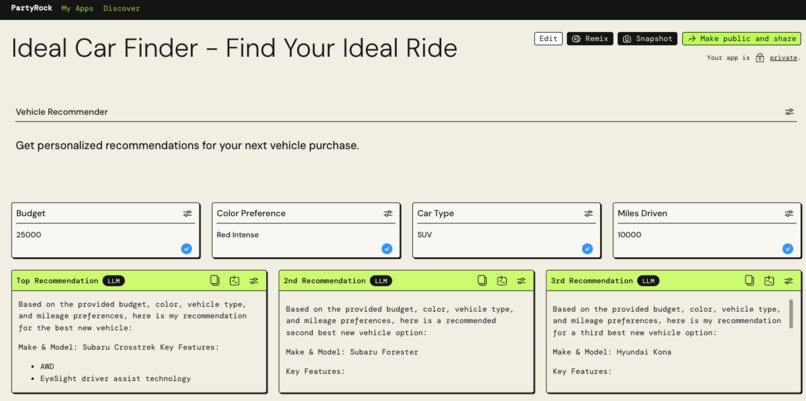Viewport: 806px width, 401px height.
Task: Click Miles Driven blue checkmark indicator
Action: (788, 249)
